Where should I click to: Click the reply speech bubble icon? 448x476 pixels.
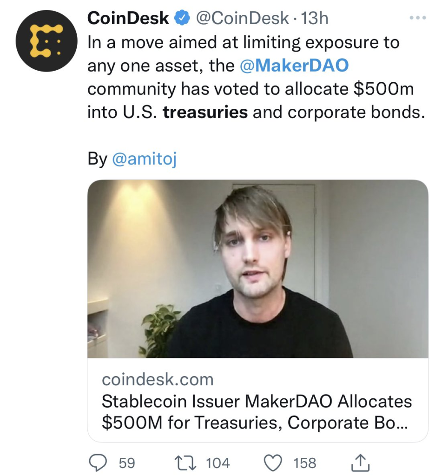click(x=98, y=463)
